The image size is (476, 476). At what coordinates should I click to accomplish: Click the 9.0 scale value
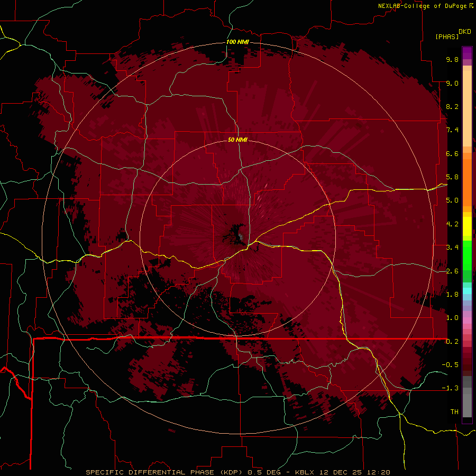coord(452,83)
